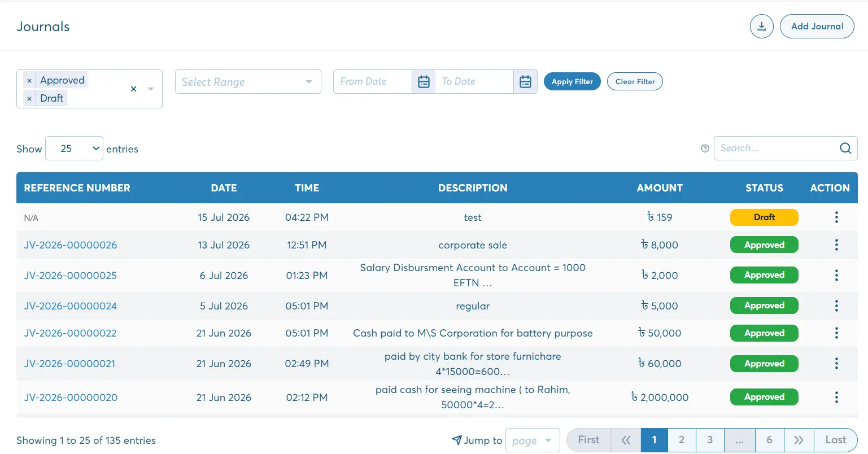Click Approved badge of the regular journal
Viewport: 868px width, 454px height.
coord(764,305)
